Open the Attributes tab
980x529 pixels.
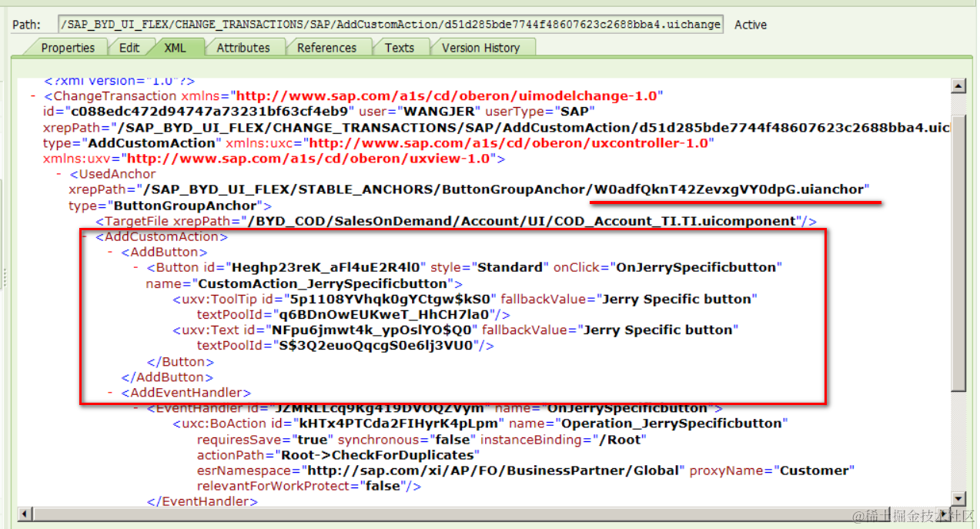(243, 48)
